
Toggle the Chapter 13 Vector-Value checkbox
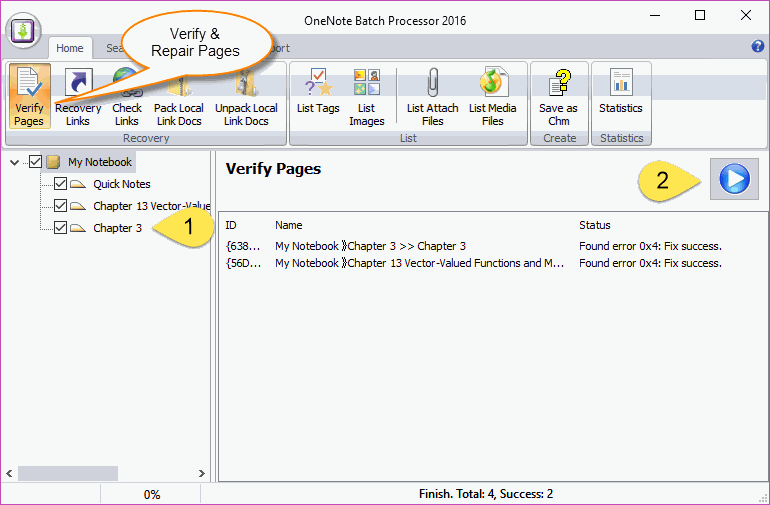pyautogui.click(x=60, y=205)
